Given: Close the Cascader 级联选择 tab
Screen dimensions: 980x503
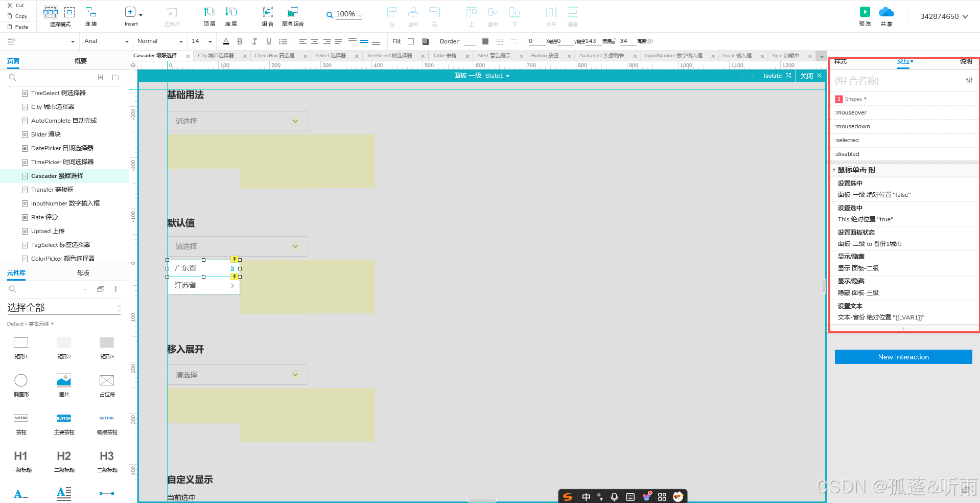Looking at the screenshot, I should (188, 56).
